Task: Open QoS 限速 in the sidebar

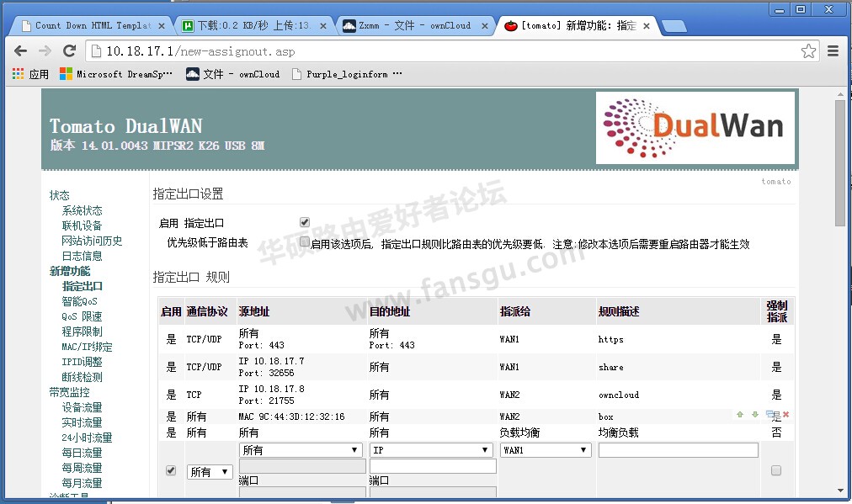Action: [82, 316]
